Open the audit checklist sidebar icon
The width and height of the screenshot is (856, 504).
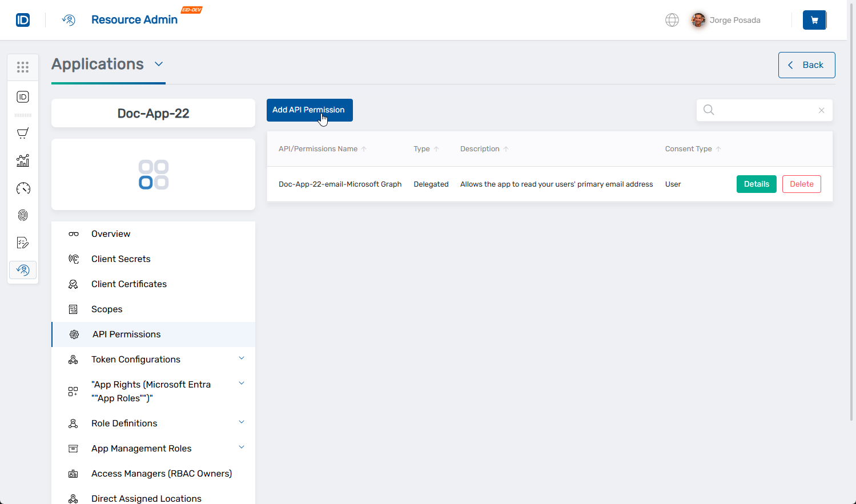coord(23,243)
